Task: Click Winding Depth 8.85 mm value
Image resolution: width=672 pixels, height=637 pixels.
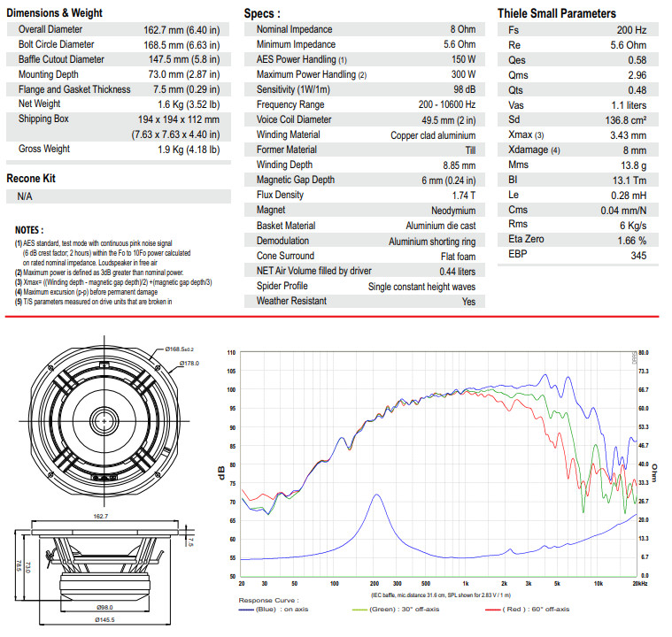Action: tap(459, 165)
